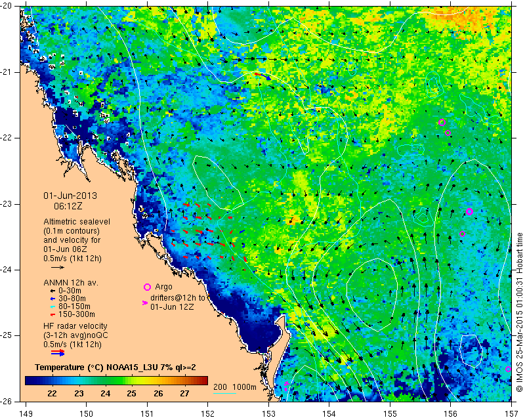This screenshot has width=525, height=420.
Task: Click the "0-30m" depth label
Action: pos(70,291)
